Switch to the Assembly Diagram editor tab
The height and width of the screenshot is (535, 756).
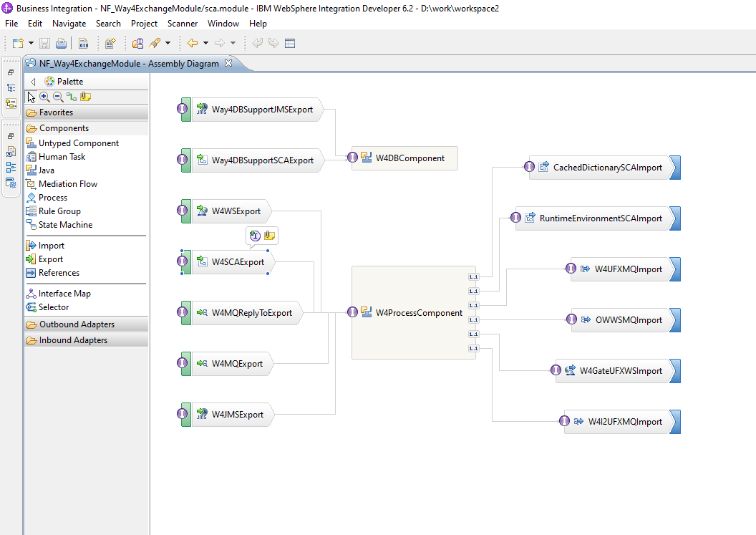click(x=129, y=64)
